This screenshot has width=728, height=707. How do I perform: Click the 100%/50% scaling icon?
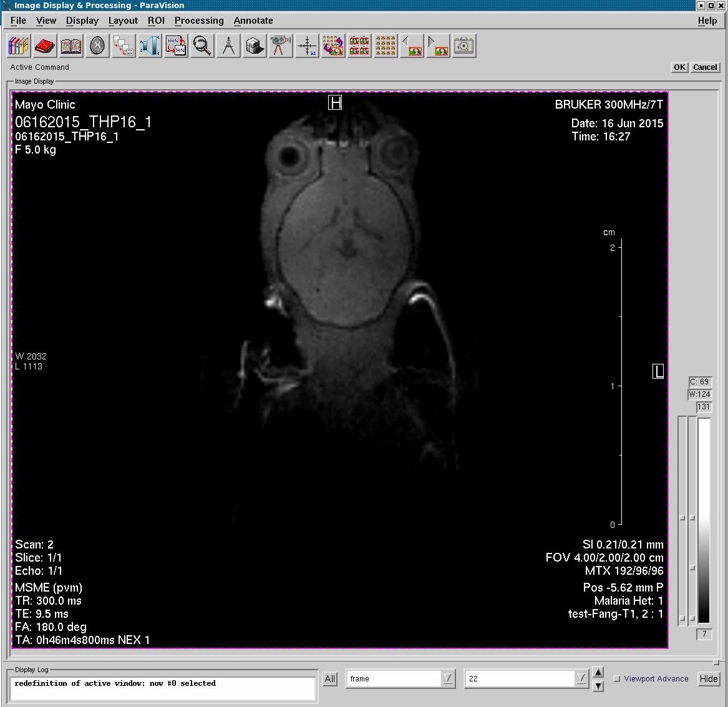(176, 46)
